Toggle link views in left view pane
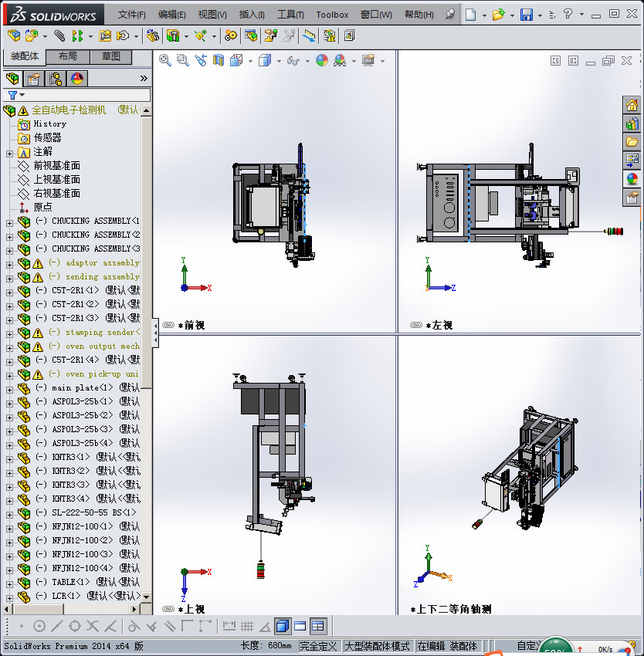Screen dimensions: 644x656 tap(416, 325)
